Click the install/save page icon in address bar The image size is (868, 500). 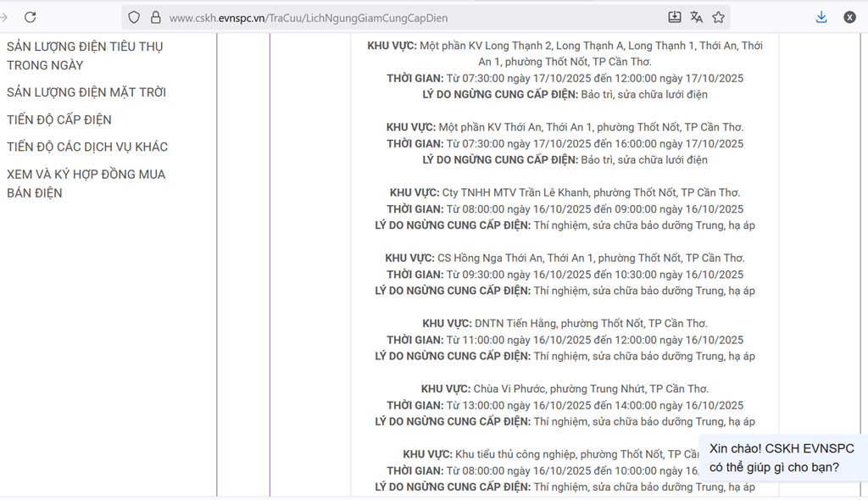pyautogui.click(x=674, y=17)
